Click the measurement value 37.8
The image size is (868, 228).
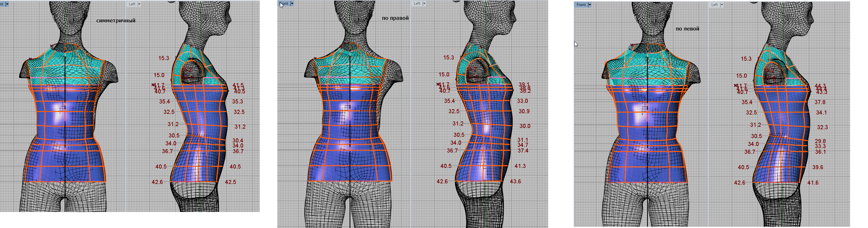[820, 102]
